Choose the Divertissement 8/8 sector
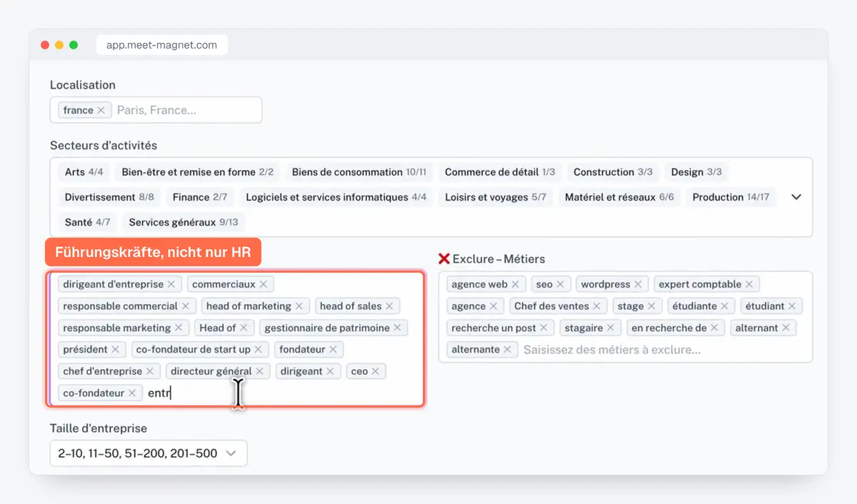This screenshot has width=857, height=504. pyautogui.click(x=109, y=197)
